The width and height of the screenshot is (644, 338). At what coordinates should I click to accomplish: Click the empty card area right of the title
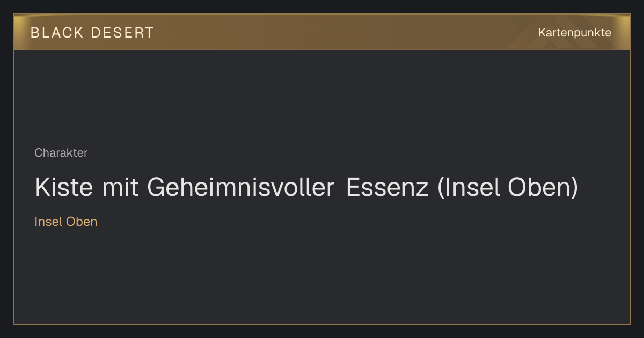point(604,188)
